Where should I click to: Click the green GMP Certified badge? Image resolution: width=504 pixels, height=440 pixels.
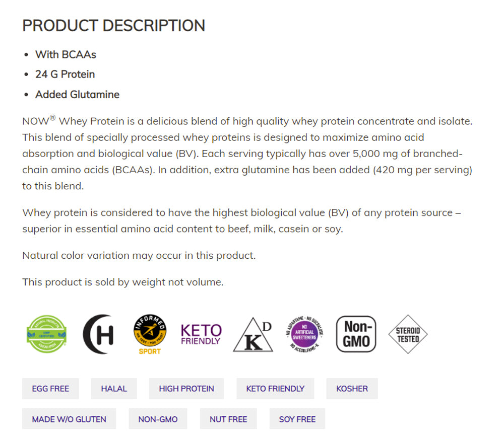coord(47,334)
